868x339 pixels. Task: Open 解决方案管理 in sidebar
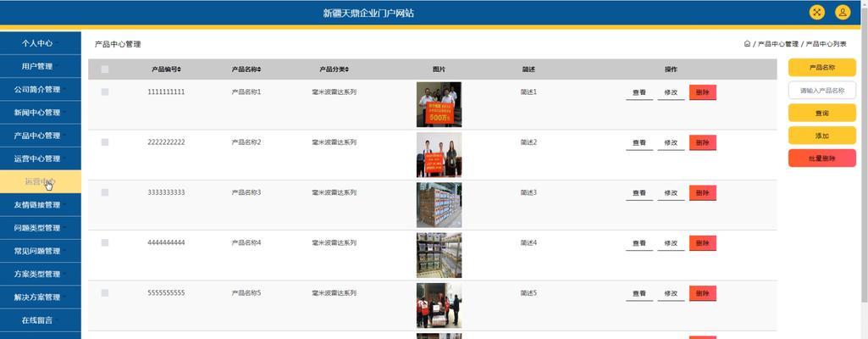click(x=41, y=297)
